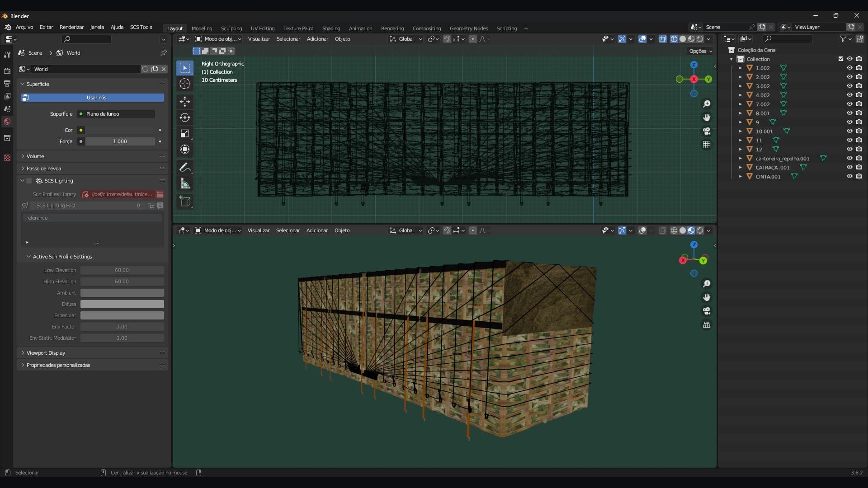The width and height of the screenshot is (868, 488).
Task: Click the Difusa color swatch
Action: [122, 304]
